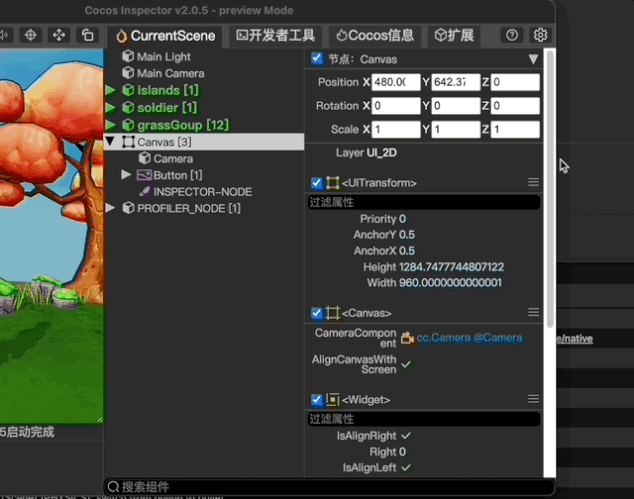Click the Scale Y input field
The image size is (634, 499).
pos(456,129)
